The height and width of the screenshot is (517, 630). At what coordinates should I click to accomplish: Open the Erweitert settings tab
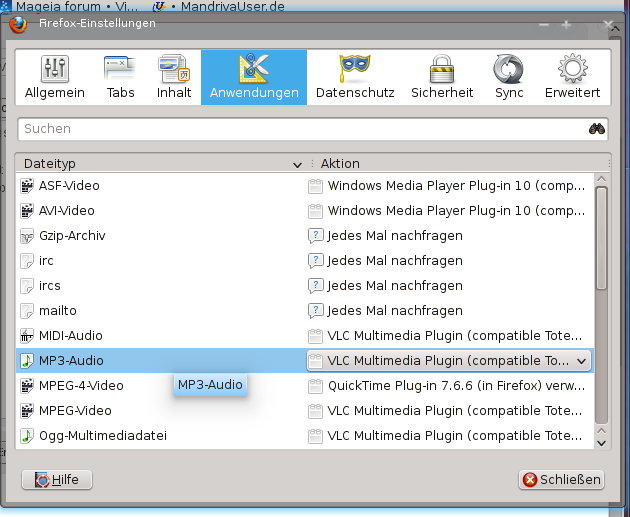tap(572, 77)
